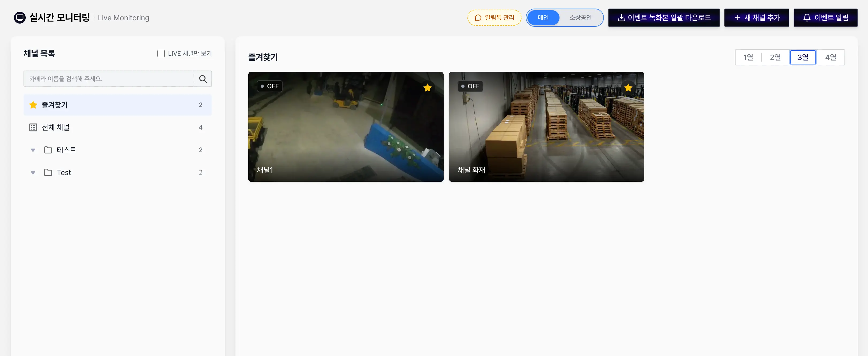Select the Test folder row
This screenshot has width=868, height=356.
[118, 173]
